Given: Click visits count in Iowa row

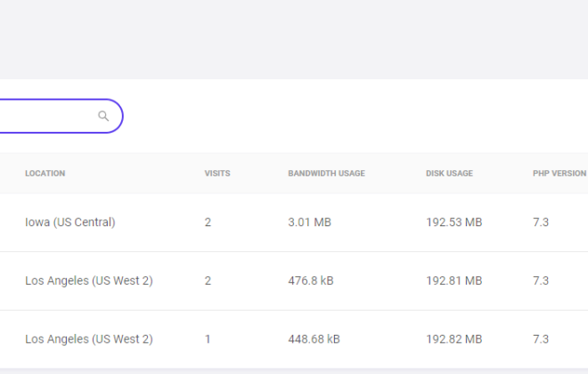Looking at the screenshot, I should [x=208, y=223].
